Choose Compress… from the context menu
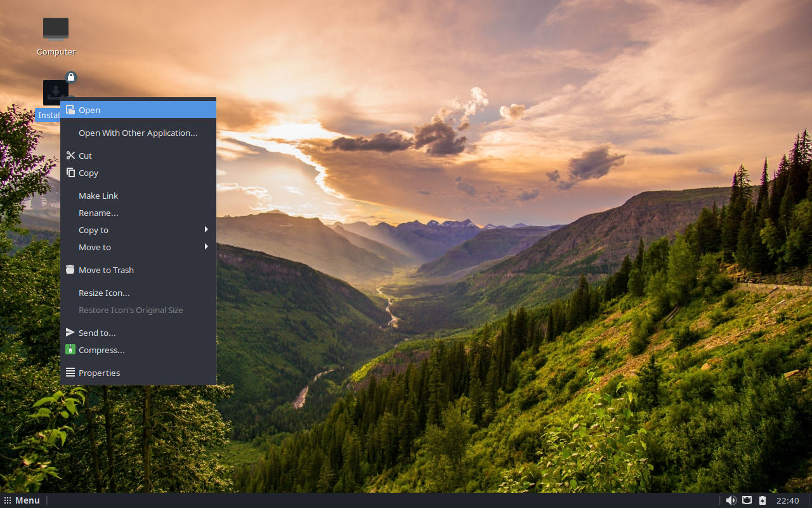 click(138, 350)
